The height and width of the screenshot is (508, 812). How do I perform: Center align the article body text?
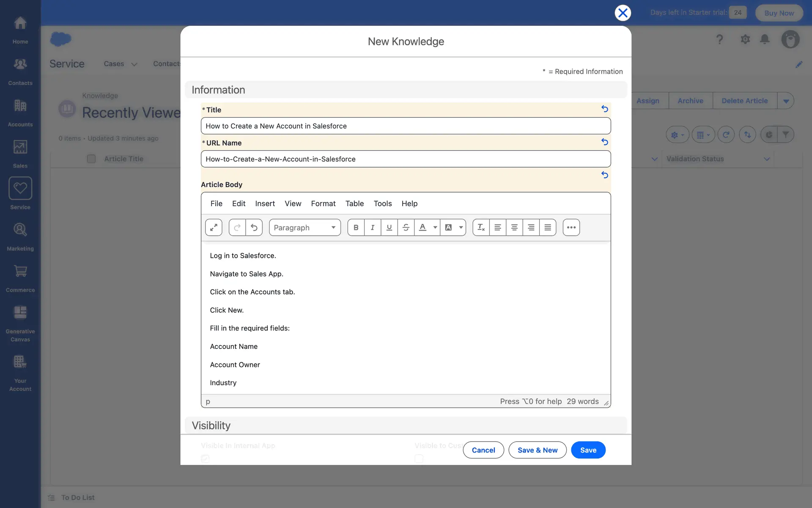pos(514,227)
